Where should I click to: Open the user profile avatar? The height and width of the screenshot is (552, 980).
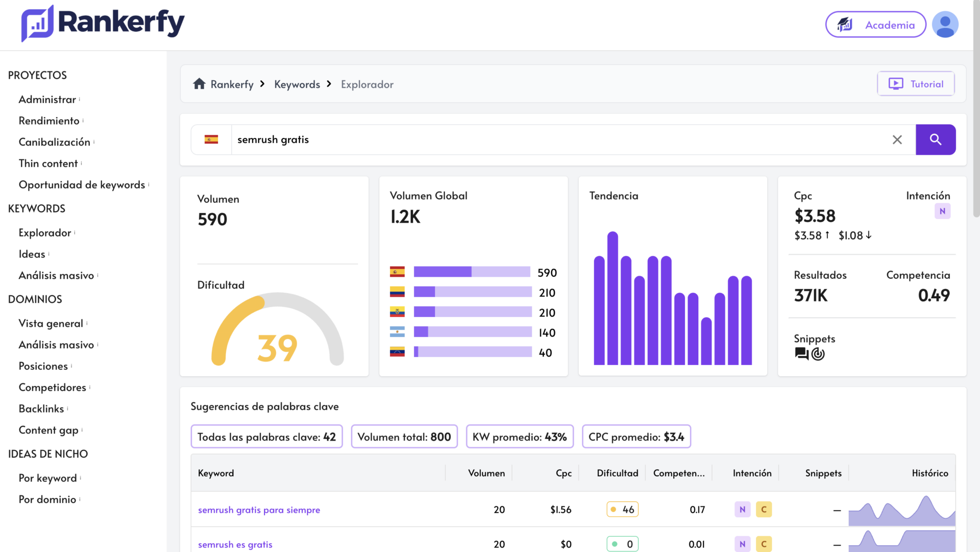click(945, 25)
